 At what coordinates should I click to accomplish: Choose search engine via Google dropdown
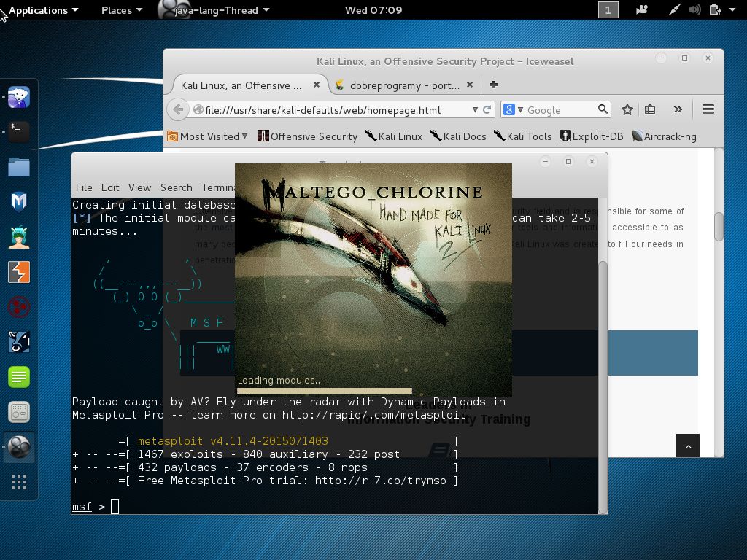pos(513,109)
